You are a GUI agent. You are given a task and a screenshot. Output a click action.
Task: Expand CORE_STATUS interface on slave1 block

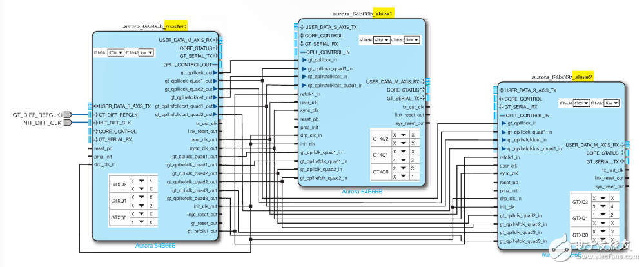click(423, 90)
